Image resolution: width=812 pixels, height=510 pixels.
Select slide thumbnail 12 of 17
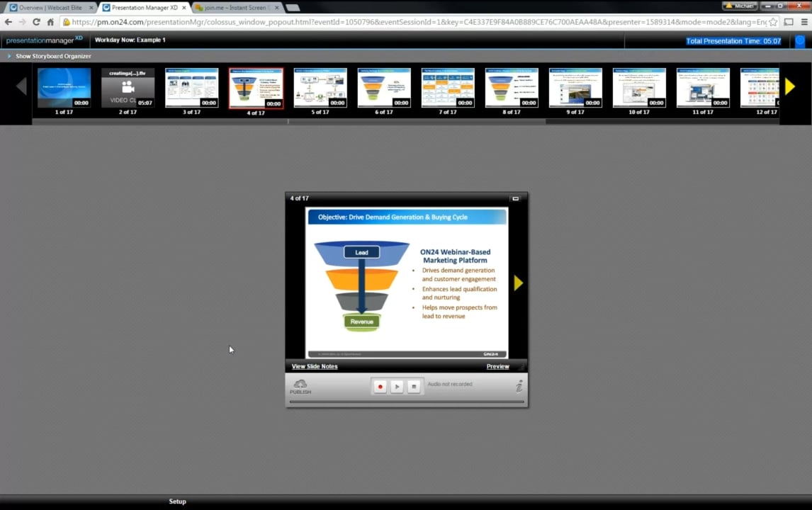coord(760,88)
